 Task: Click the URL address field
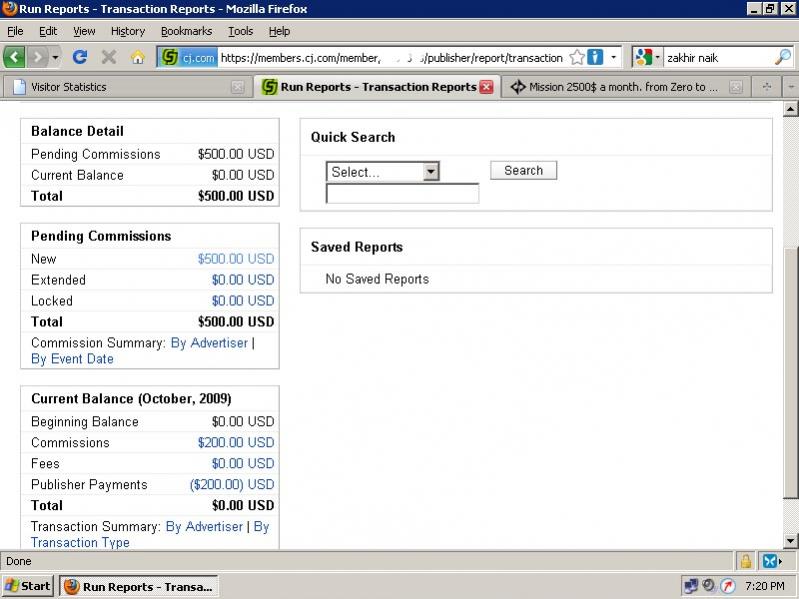click(x=391, y=58)
